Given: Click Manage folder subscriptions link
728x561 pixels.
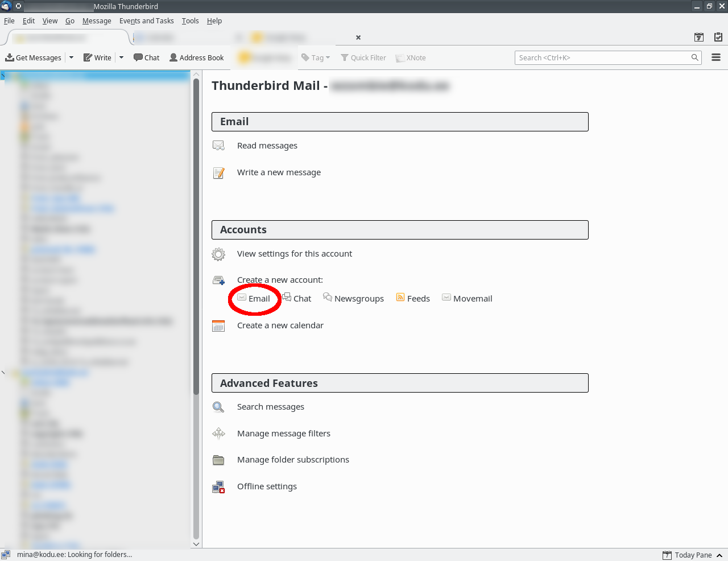Looking at the screenshot, I should coord(293,460).
